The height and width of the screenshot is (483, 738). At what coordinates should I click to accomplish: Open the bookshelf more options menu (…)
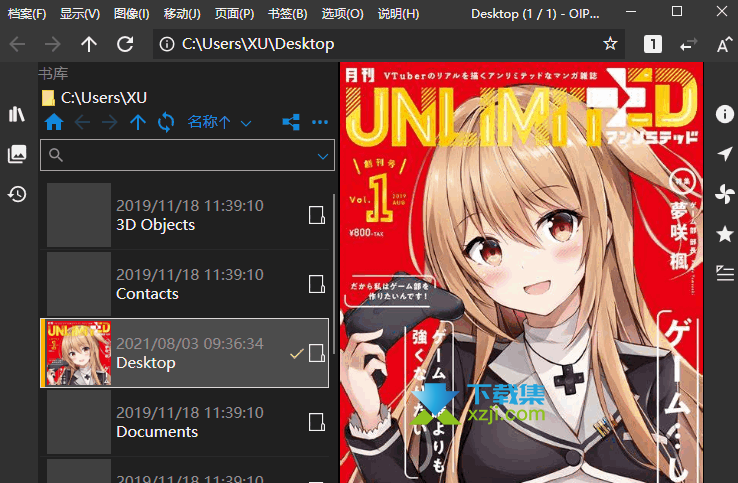click(x=320, y=122)
